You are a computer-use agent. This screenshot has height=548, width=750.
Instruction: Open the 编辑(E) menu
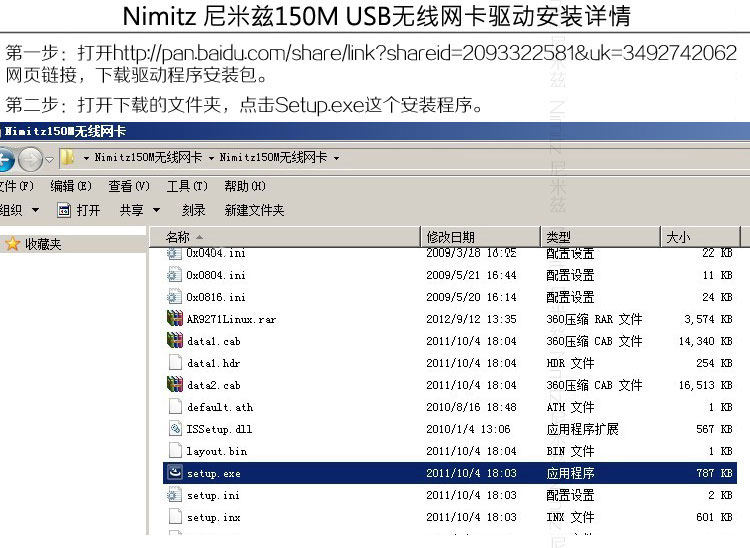pos(71,186)
